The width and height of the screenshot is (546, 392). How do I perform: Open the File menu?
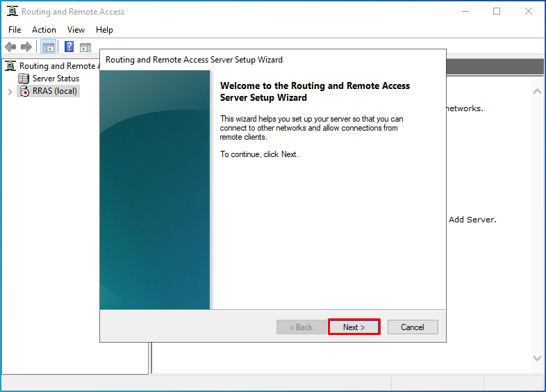(15, 30)
